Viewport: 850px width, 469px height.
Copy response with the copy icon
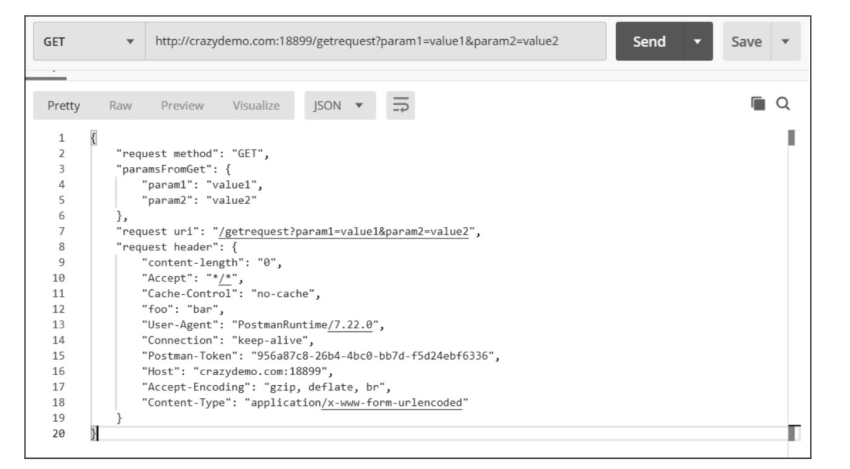[x=758, y=103]
